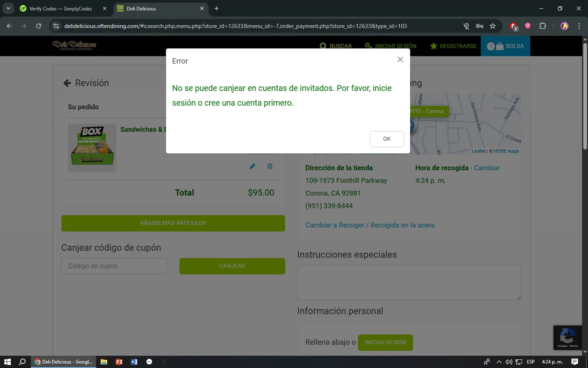Click the CANJEAR coupon button

coord(232,266)
